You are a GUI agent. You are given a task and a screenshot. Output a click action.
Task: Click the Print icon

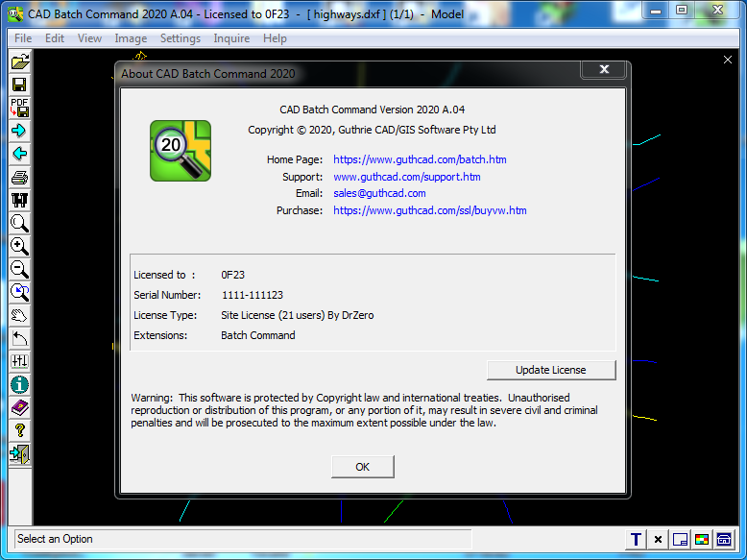(20, 178)
